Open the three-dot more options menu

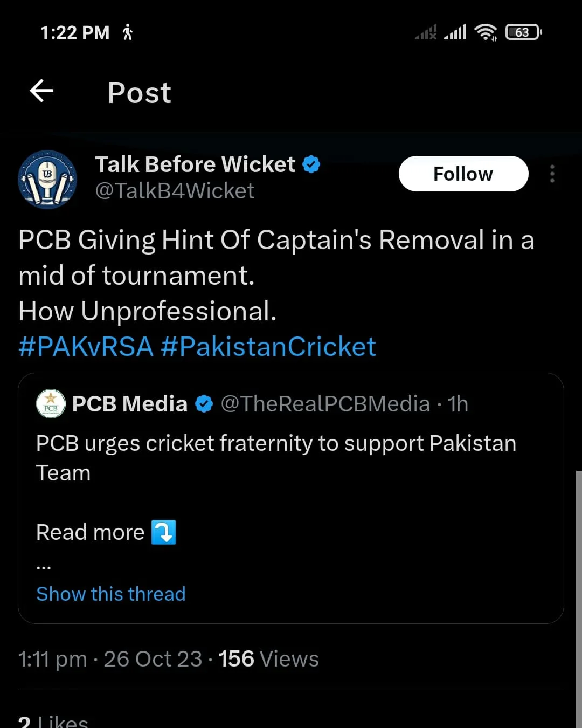[552, 174]
